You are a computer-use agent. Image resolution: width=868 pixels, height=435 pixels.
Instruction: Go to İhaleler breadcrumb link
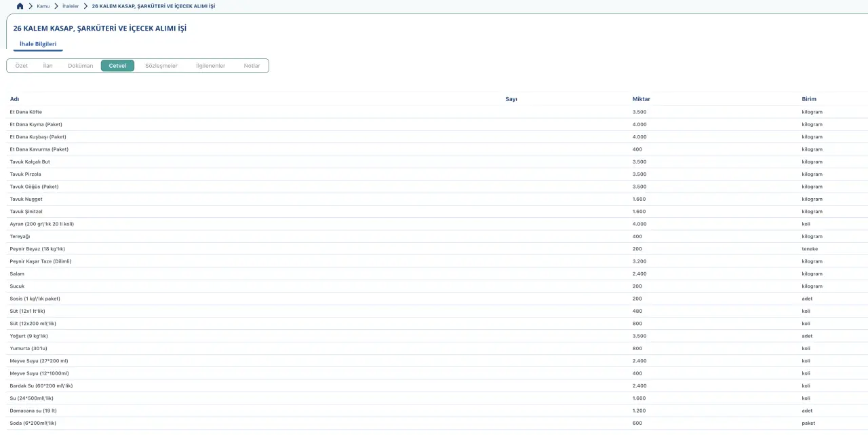[70, 6]
